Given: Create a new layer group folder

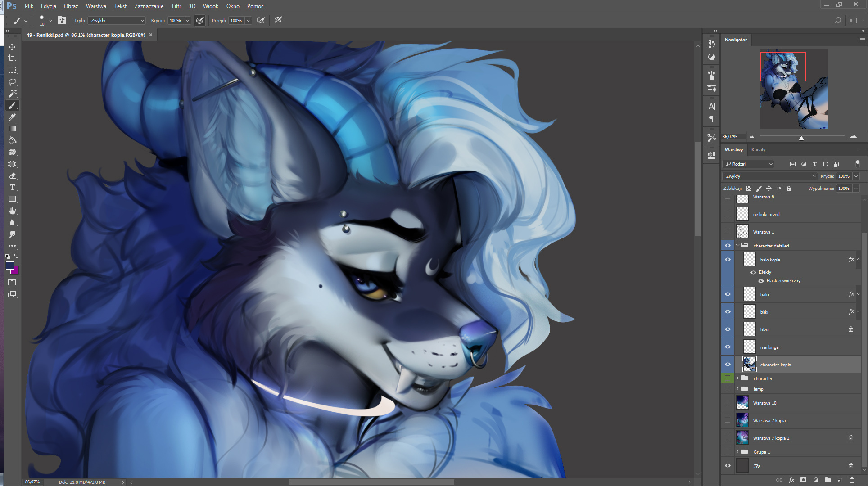Looking at the screenshot, I should (827, 480).
